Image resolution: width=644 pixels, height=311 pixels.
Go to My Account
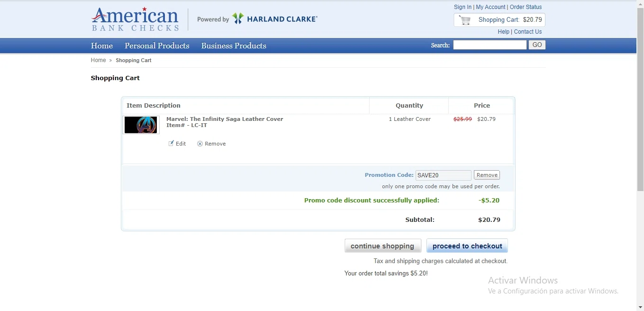click(x=490, y=7)
